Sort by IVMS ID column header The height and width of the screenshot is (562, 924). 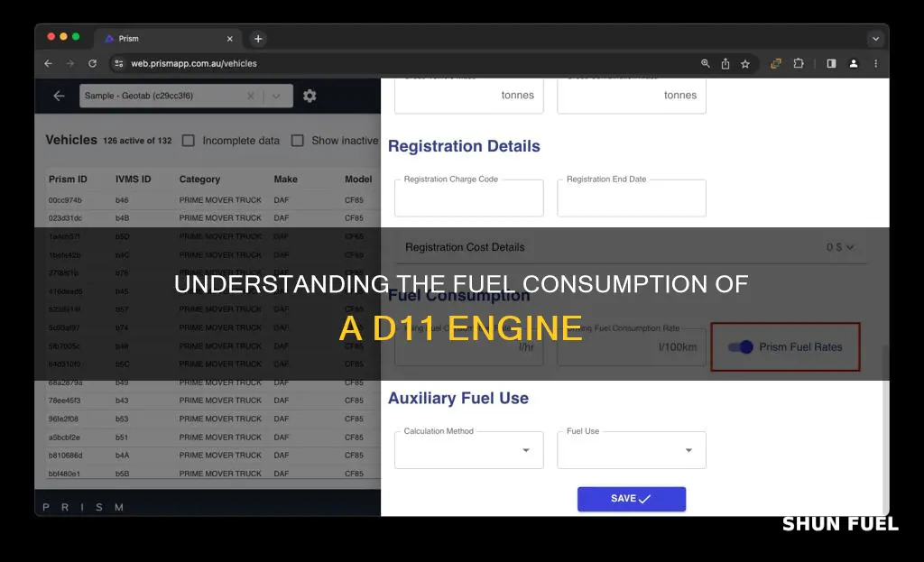(x=134, y=180)
